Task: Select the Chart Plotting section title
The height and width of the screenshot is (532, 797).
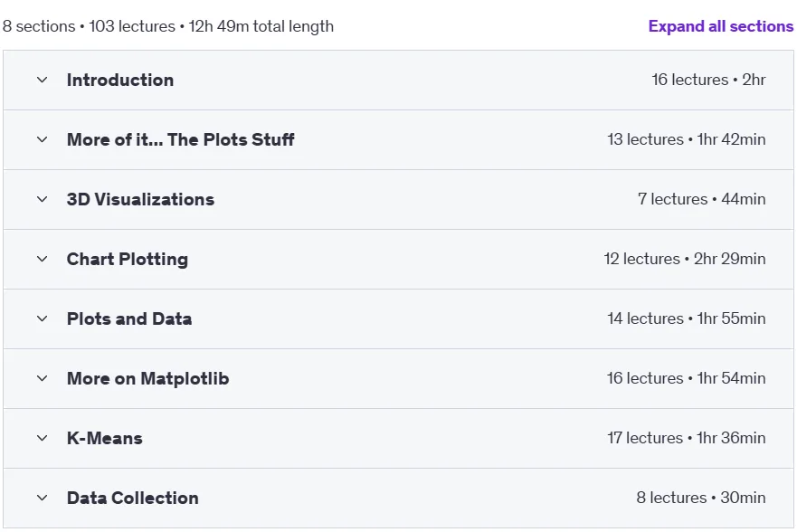Action: point(127,259)
